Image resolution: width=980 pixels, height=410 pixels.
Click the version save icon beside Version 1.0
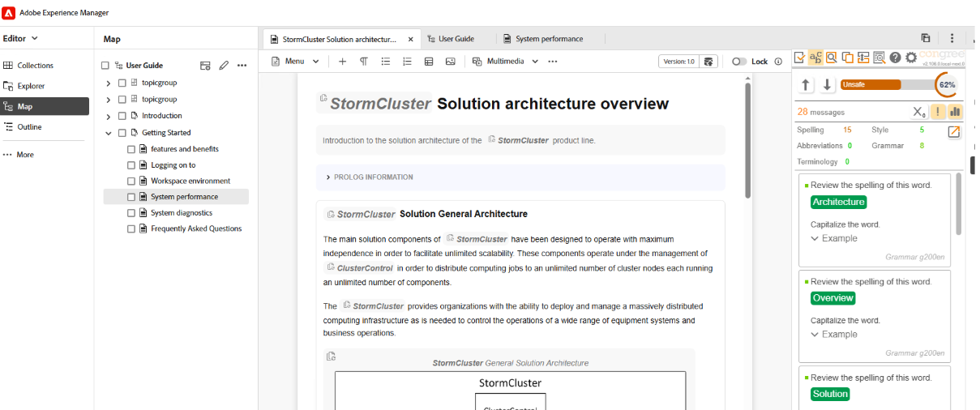point(708,62)
